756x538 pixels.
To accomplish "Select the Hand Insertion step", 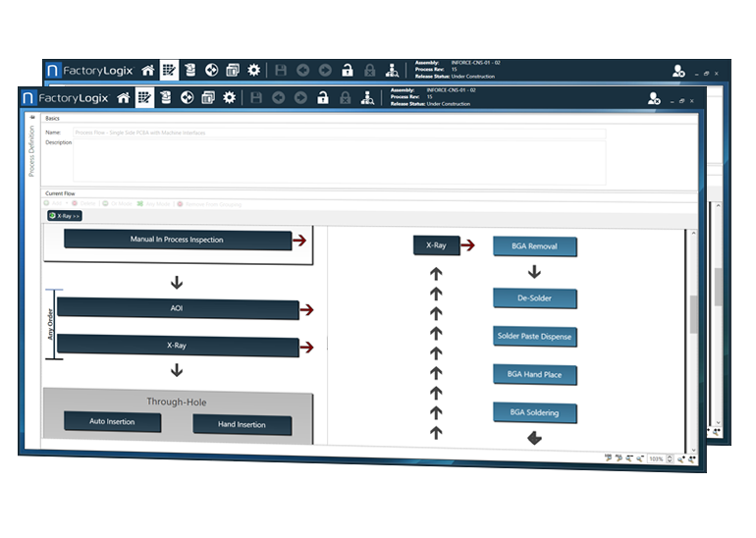I will [243, 425].
